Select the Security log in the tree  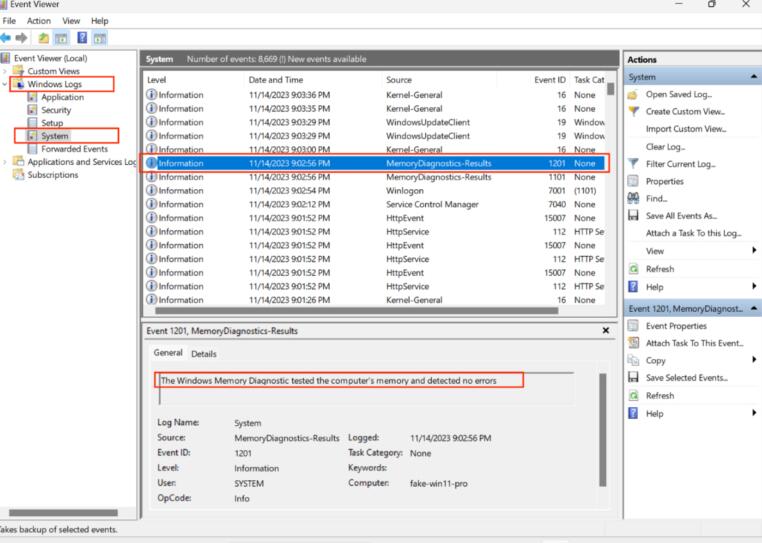56,110
